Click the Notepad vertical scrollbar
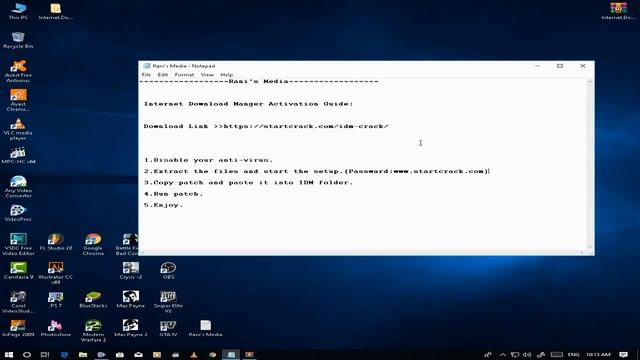Image resolution: width=640 pixels, height=360 pixels. click(x=590, y=164)
